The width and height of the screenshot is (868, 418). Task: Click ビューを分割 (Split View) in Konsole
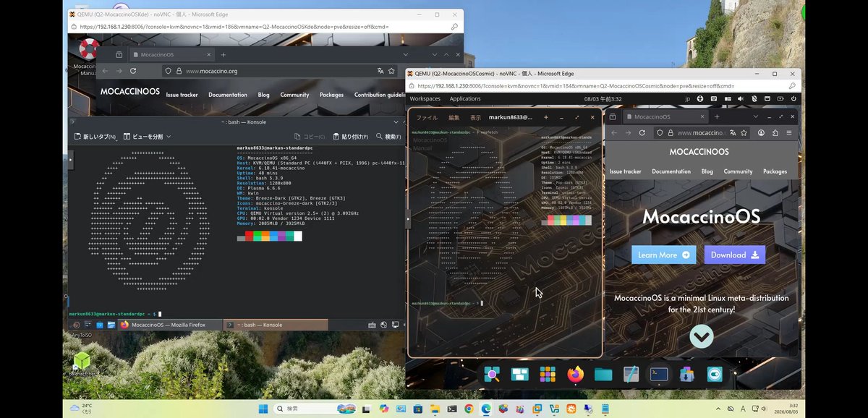click(x=142, y=136)
